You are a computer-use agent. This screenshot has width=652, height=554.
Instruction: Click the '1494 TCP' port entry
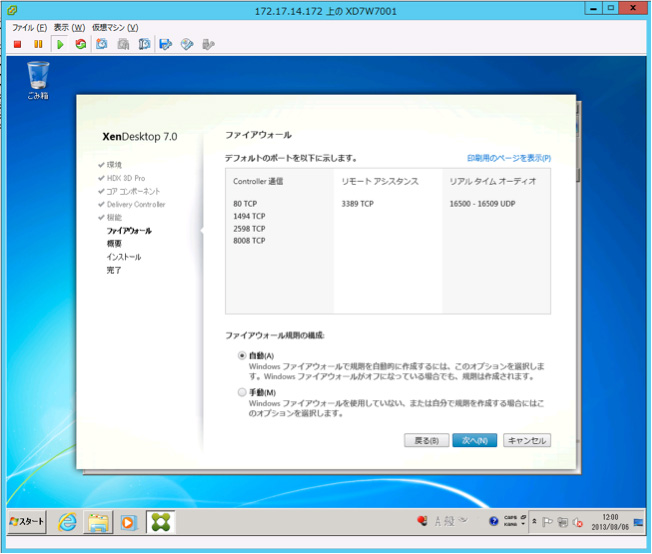pyautogui.click(x=249, y=216)
